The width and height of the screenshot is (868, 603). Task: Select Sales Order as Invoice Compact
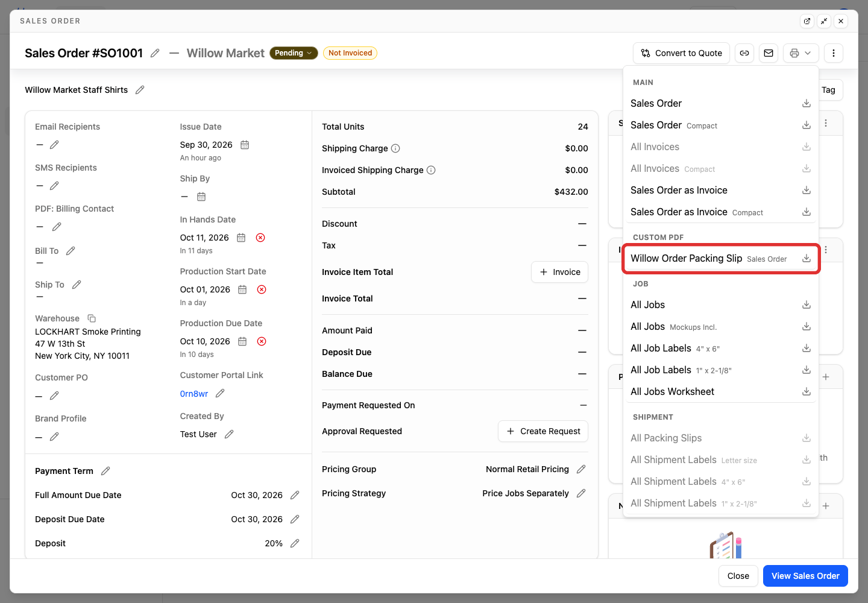tap(720, 212)
